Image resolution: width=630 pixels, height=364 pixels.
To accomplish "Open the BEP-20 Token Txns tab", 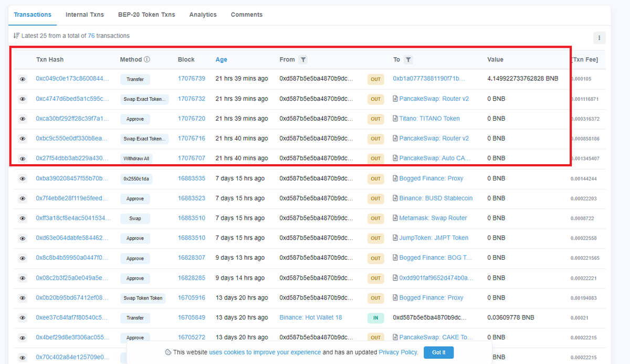I will pyautogui.click(x=146, y=15).
